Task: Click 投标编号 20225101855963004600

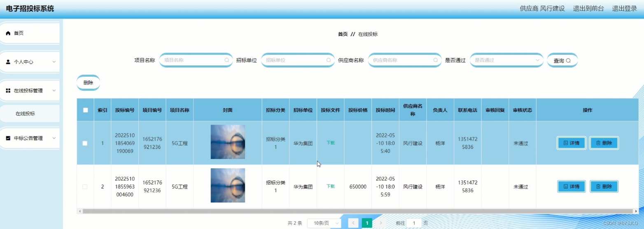Action: [125, 187]
